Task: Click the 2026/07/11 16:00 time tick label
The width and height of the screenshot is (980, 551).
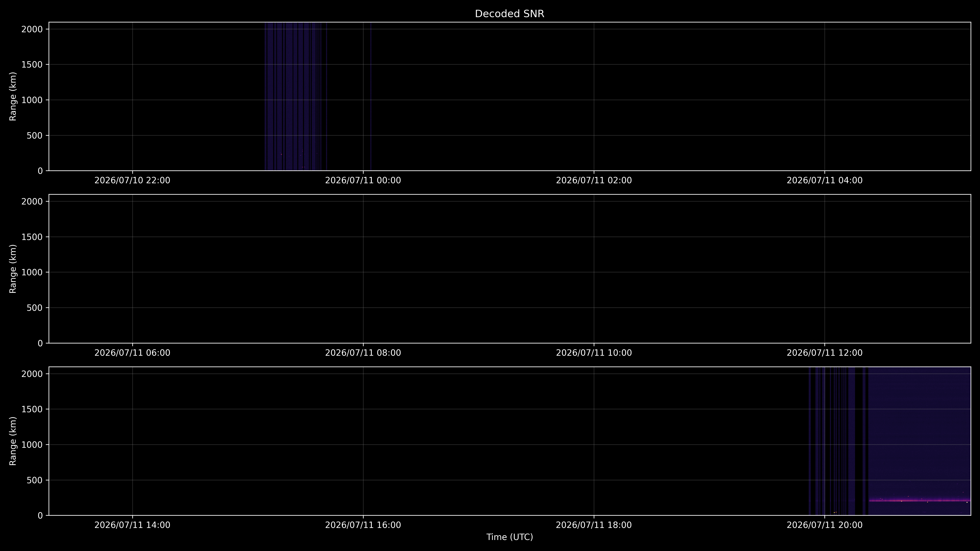Action: pyautogui.click(x=363, y=525)
